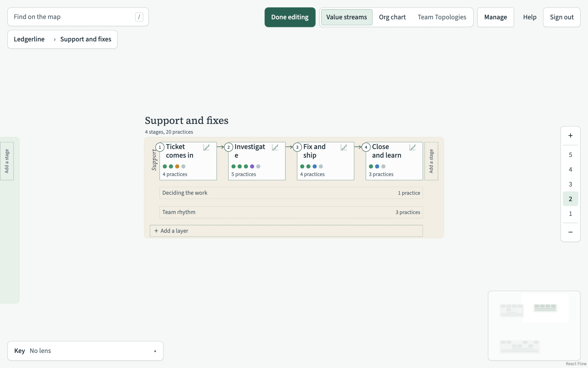The height and width of the screenshot is (368, 588).
Task: Open metrics chart icon on Investigate stage
Action: coord(275,148)
